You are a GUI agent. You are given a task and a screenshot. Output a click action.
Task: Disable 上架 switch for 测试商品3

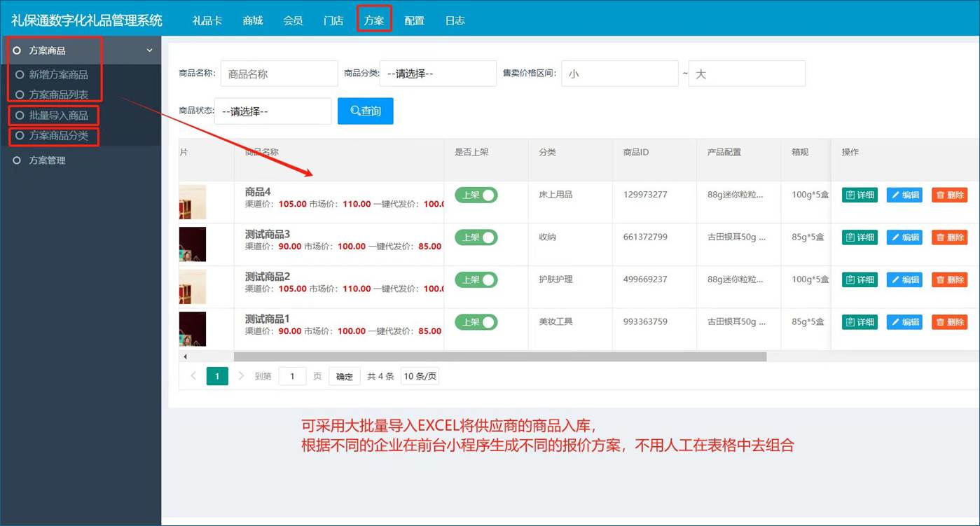(x=476, y=237)
